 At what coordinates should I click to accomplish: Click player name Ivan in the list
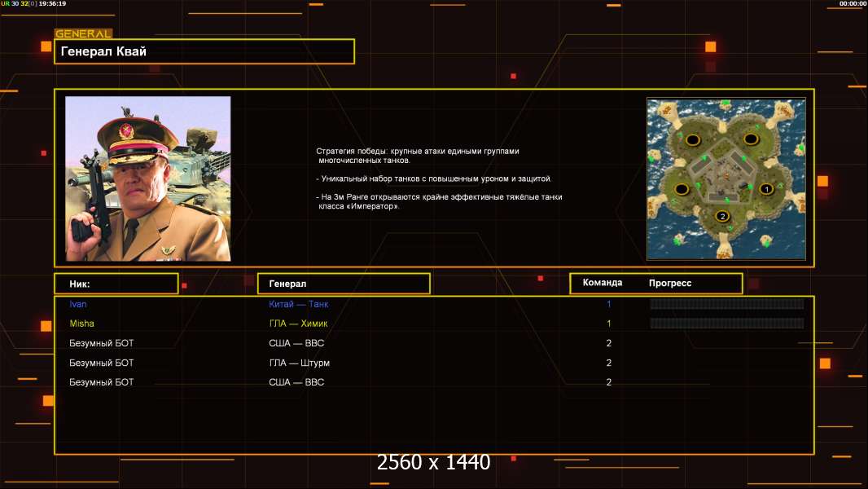pos(77,304)
